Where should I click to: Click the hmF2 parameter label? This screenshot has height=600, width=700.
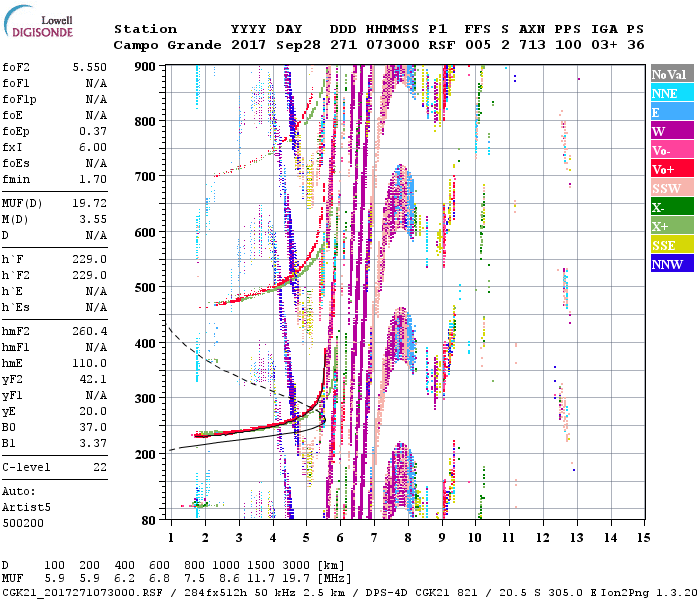point(18,330)
